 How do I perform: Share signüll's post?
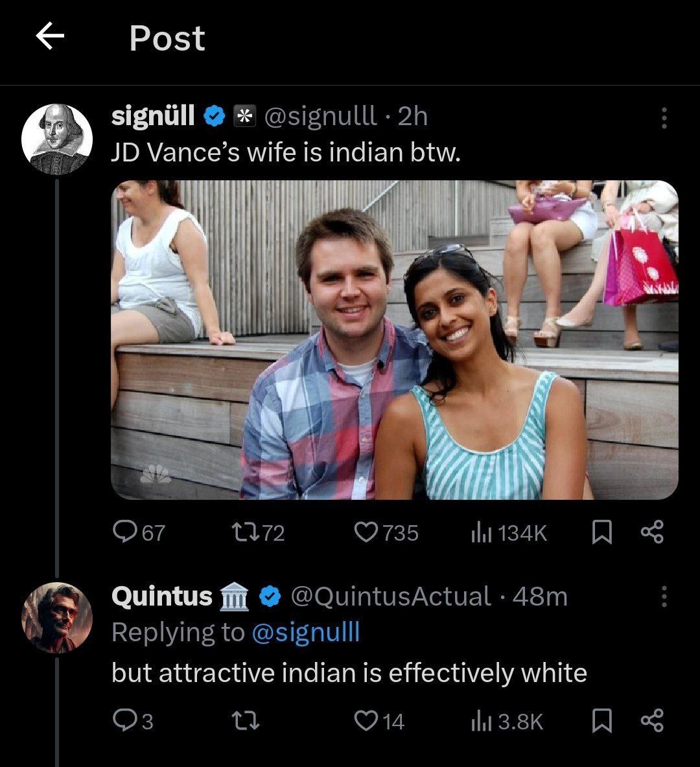pyautogui.click(x=652, y=533)
